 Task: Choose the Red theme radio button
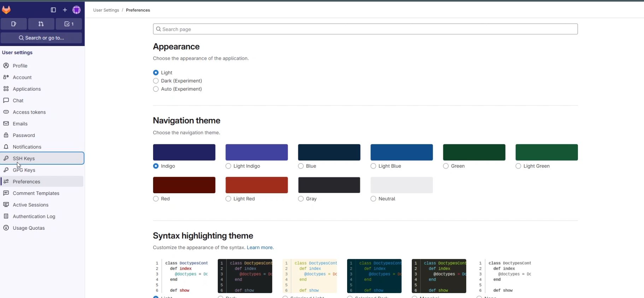[x=156, y=199]
